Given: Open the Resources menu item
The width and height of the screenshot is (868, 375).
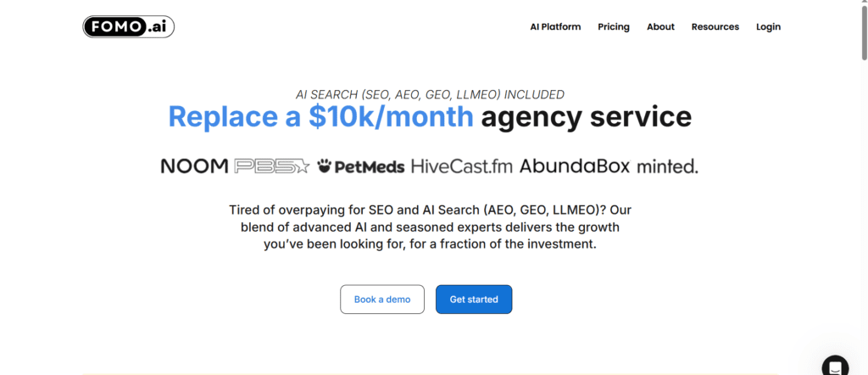Looking at the screenshot, I should tap(715, 27).
